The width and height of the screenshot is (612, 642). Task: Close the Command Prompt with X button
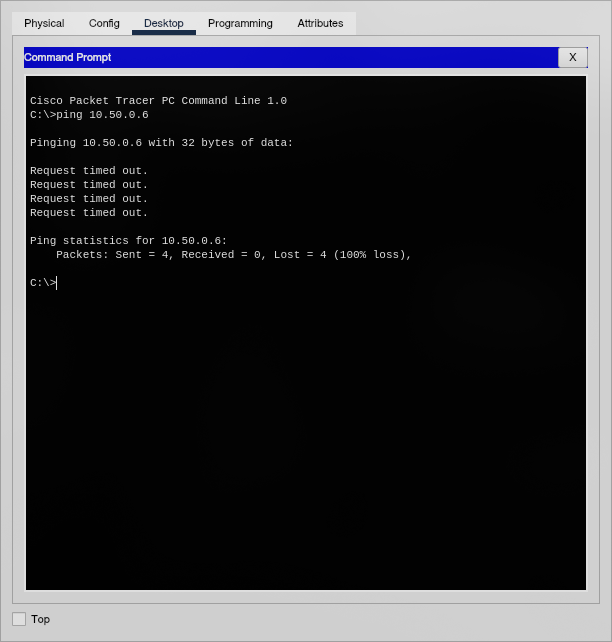point(572,57)
